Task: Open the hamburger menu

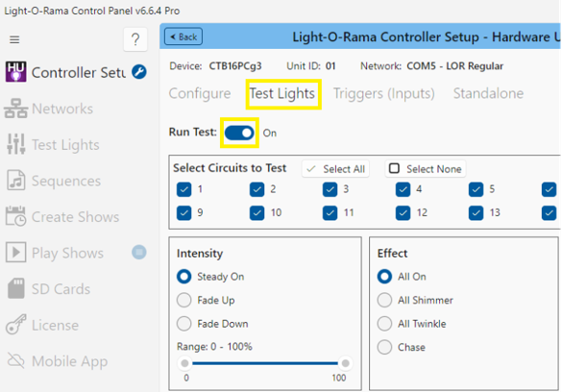Action: click(x=14, y=39)
